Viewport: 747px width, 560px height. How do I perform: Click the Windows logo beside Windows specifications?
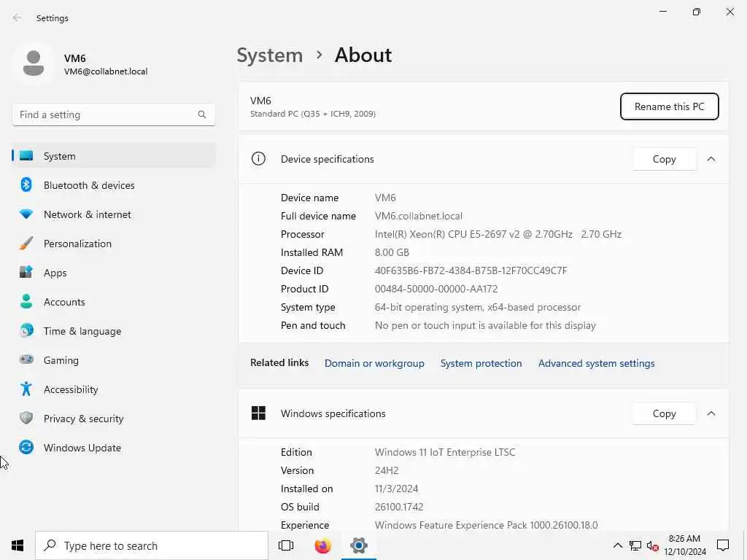click(258, 413)
